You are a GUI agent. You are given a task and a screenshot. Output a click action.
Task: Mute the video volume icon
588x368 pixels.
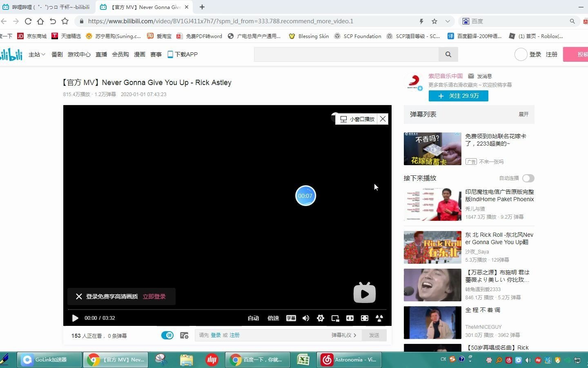tap(306, 318)
